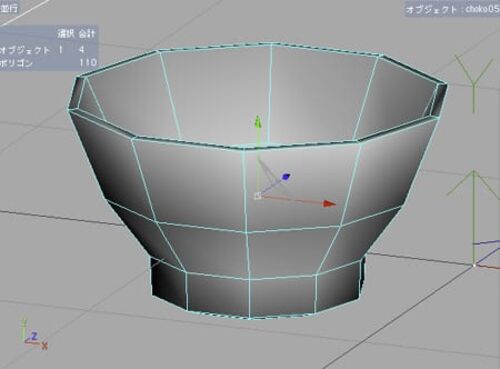Image resolution: width=500 pixels, height=369 pixels.
Task: Click the blue Z-axis handle of the gizmo
Action: tap(286, 176)
